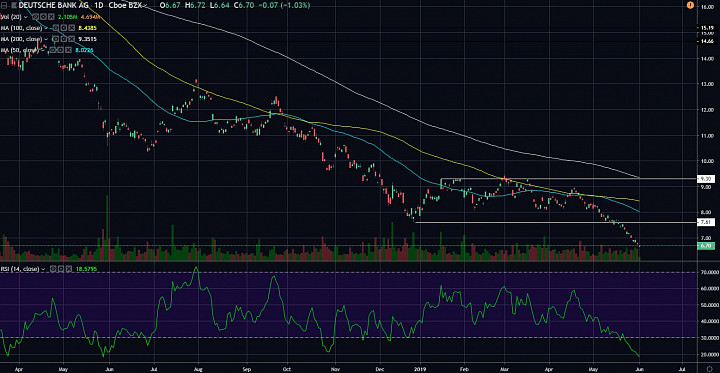This screenshot has width=720, height=373.
Task: Hide the RSI (14, close) indicator
Action: 53,269
